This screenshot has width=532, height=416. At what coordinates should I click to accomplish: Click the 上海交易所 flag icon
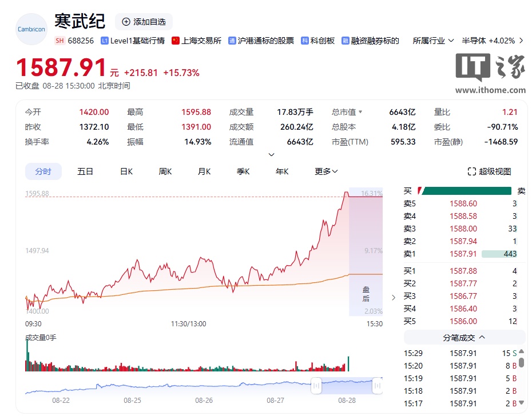click(176, 41)
